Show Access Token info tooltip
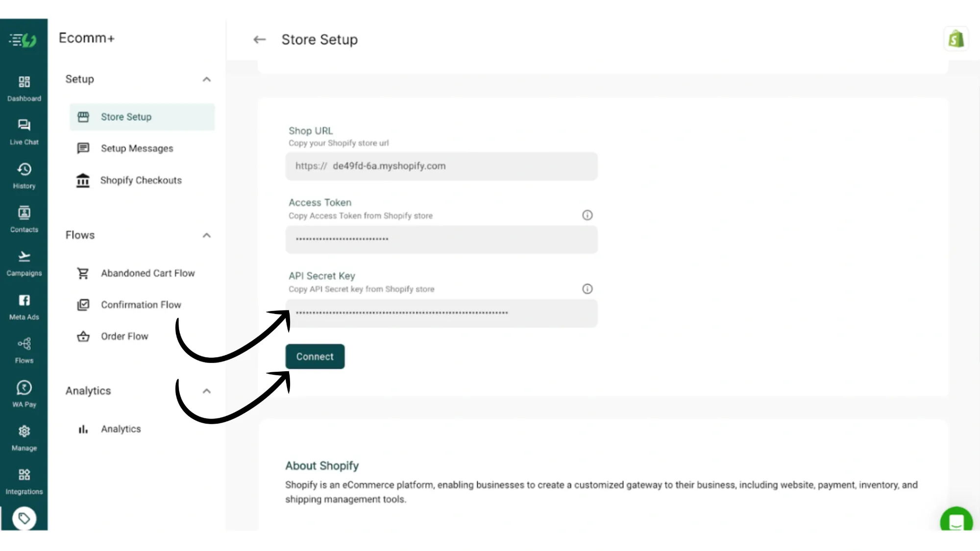The height and width of the screenshot is (551, 980). pos(588,215)
